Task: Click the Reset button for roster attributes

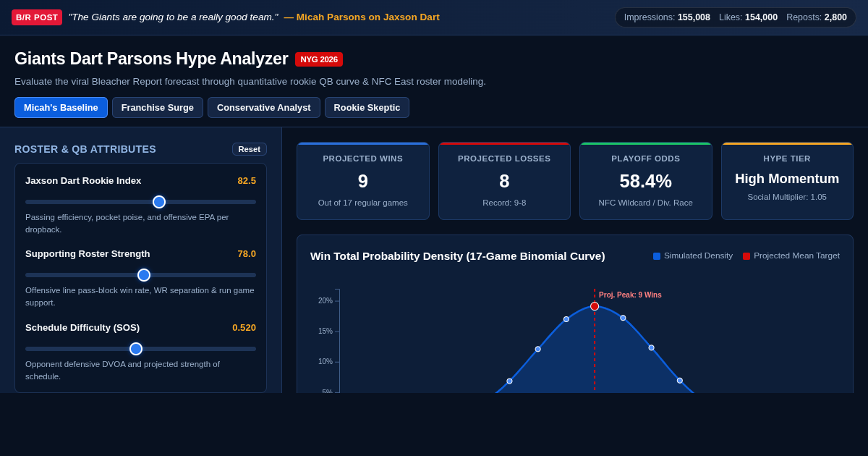Action: click(250, 149)
